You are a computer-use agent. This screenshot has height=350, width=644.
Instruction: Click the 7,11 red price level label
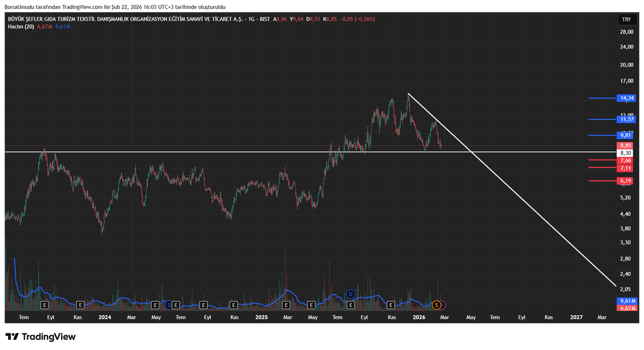pyautogui.click(x=625, y=168)
